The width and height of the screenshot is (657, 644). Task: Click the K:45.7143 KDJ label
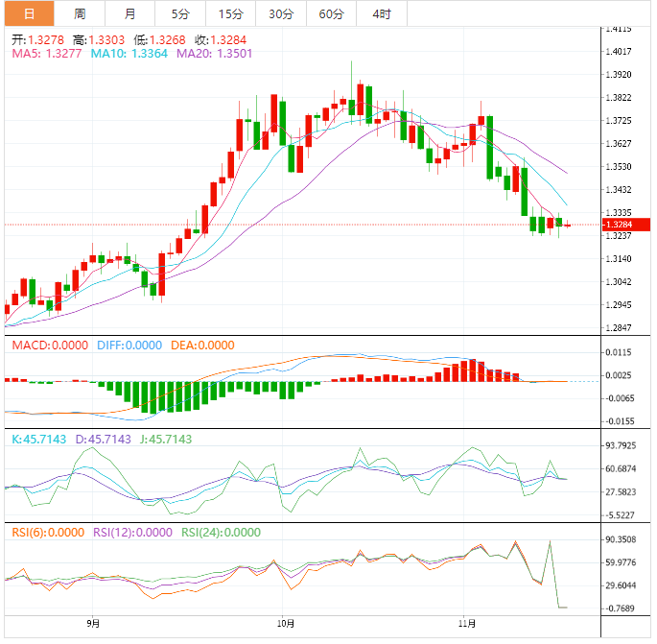[38, 440]
